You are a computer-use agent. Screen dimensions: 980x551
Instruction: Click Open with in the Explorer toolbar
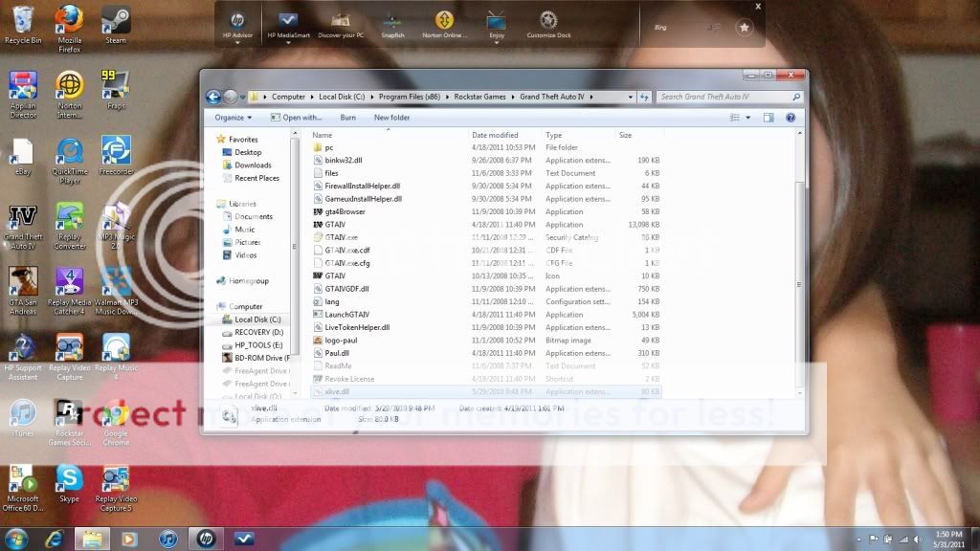coord(297,118)
